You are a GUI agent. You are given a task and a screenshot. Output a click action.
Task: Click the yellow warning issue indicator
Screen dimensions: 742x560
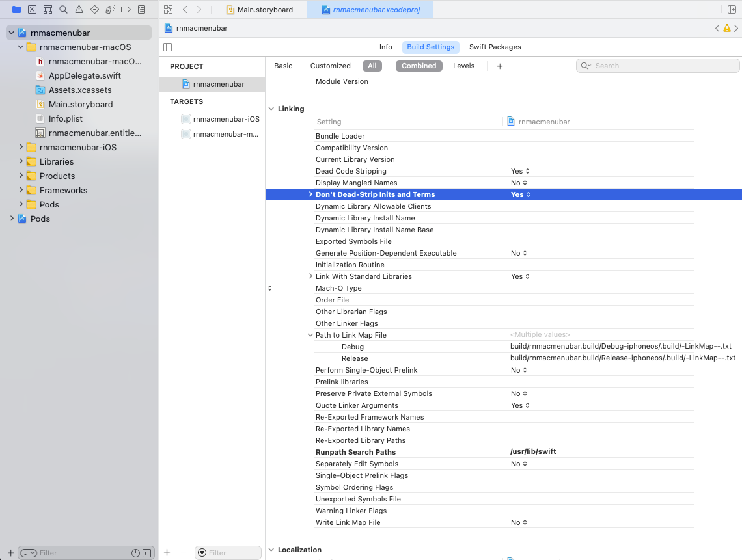727,29
